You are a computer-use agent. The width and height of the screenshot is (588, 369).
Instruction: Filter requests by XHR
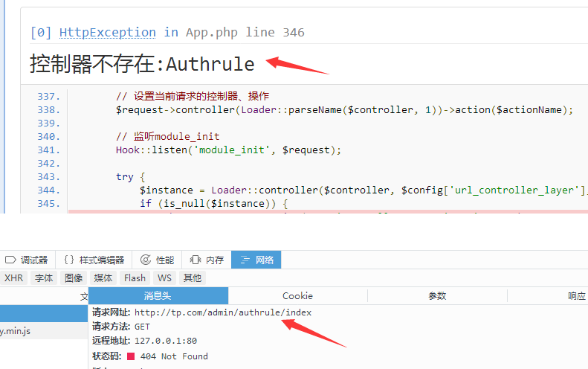point(14,277)
